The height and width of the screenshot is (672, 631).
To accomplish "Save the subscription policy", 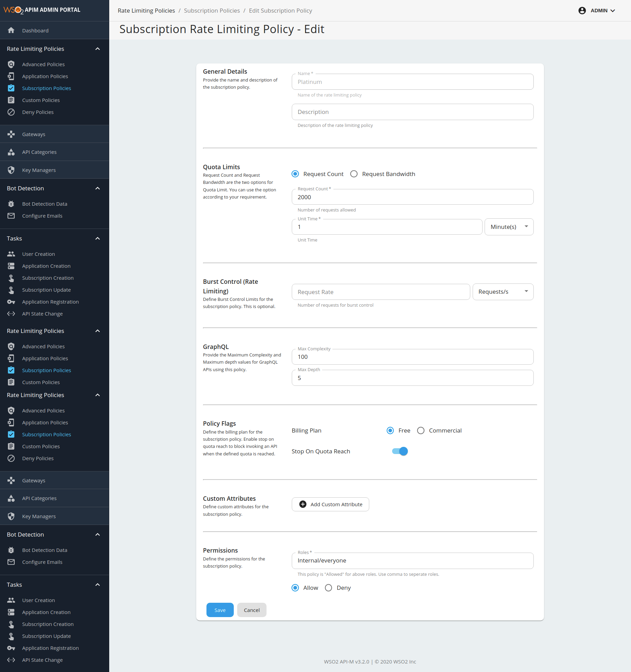I will click(x=220, y=610).
